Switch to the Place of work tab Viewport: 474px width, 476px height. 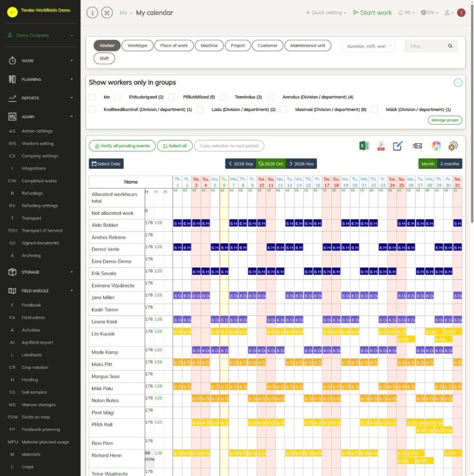click(174, 46)
